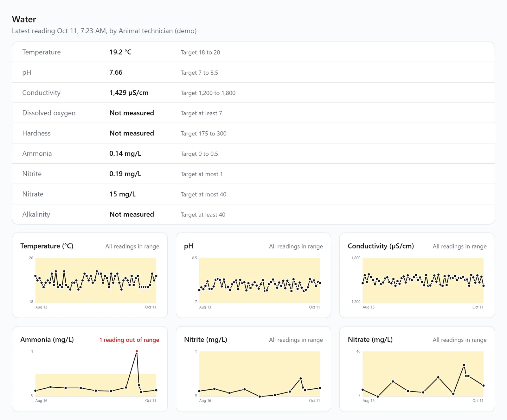This screenshot has width=507, height=420.
Task: Click 'Target at least 40' for Alkalinity
Action: click(x=203, y=215)
